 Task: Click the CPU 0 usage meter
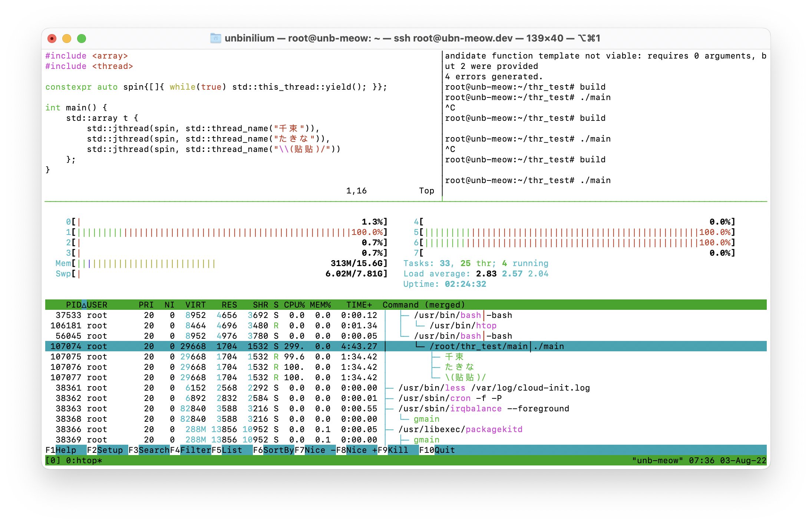[227, 222]
